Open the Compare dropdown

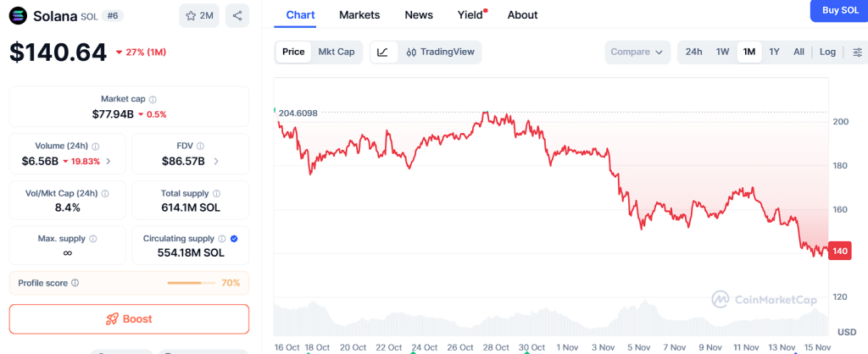[637, 52]
